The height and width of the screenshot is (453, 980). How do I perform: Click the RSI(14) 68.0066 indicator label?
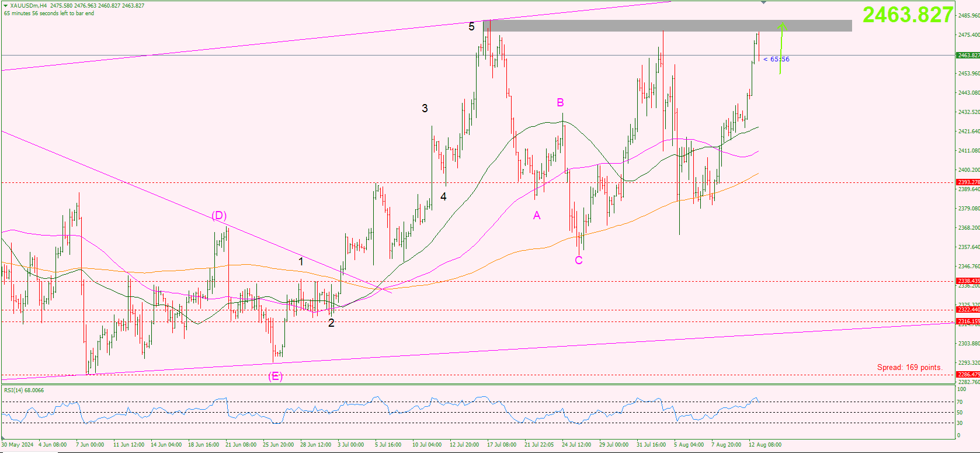point(24,390)
